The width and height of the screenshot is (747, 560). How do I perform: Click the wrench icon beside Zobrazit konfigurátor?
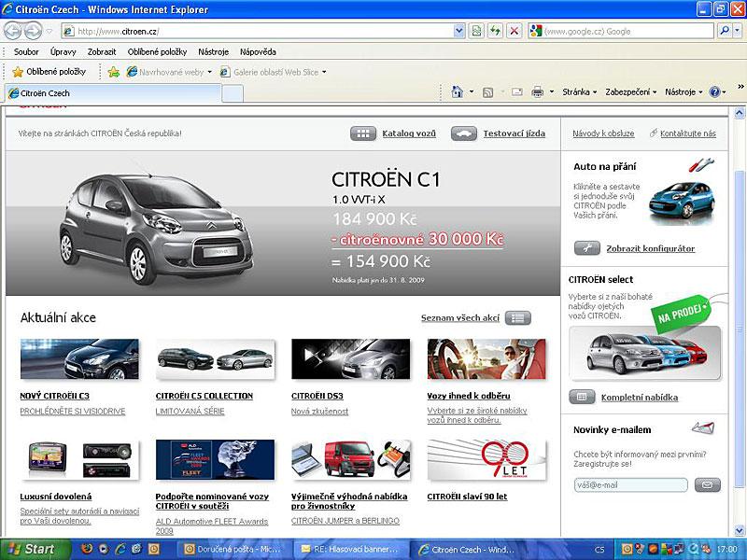tap(587, 248)
